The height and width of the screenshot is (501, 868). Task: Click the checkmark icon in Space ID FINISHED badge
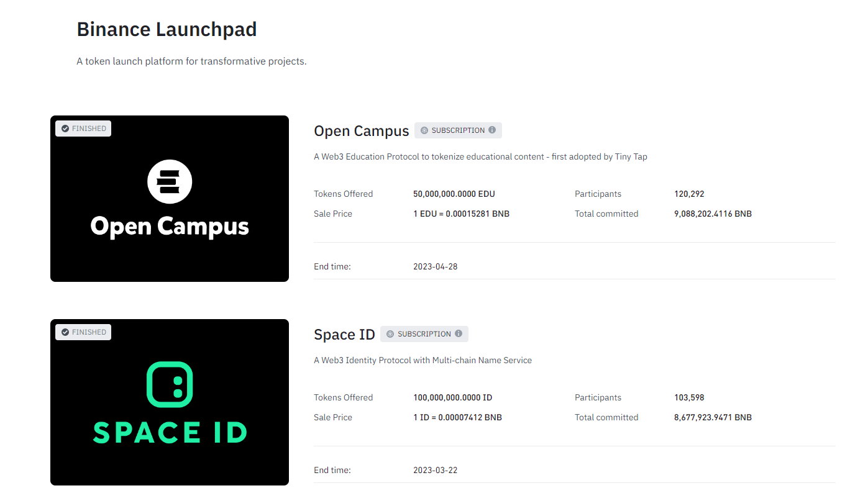click(x=65, y=332)
